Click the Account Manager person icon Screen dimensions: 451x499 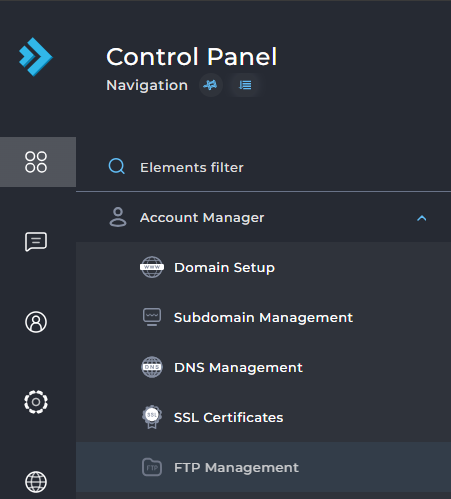click(x=118, y=217)
